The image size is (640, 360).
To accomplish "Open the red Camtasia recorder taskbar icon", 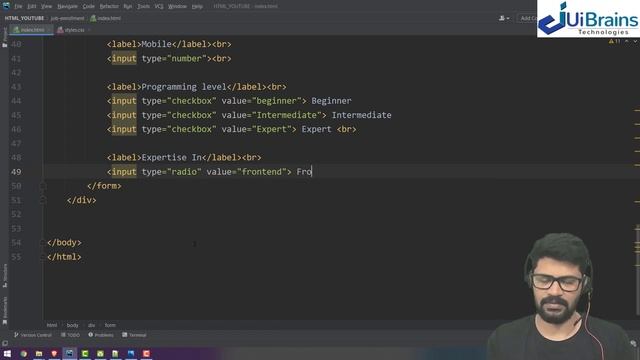I will click(x=146, y=353).
